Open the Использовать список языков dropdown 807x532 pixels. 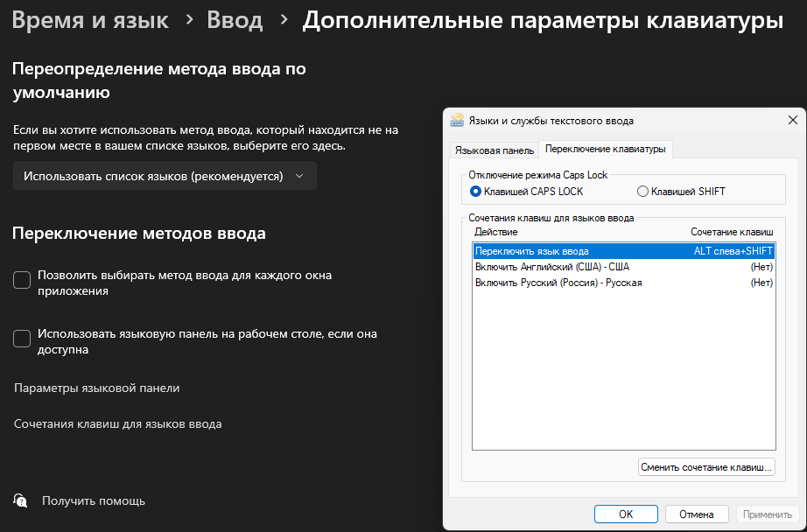point(165,176)
